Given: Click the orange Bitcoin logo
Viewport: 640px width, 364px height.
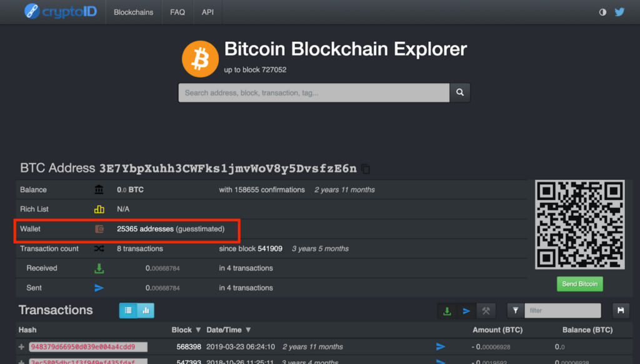Looking at the screenshot, I should (200, 59).
